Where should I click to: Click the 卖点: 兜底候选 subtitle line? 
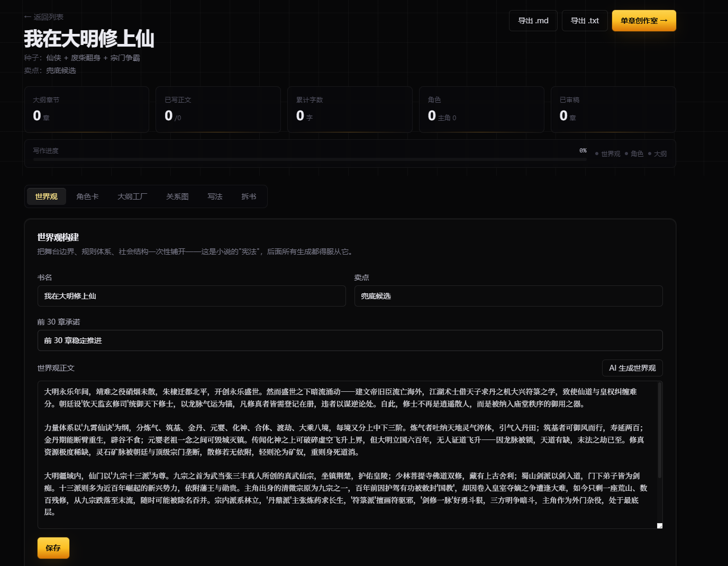(50, 70)
